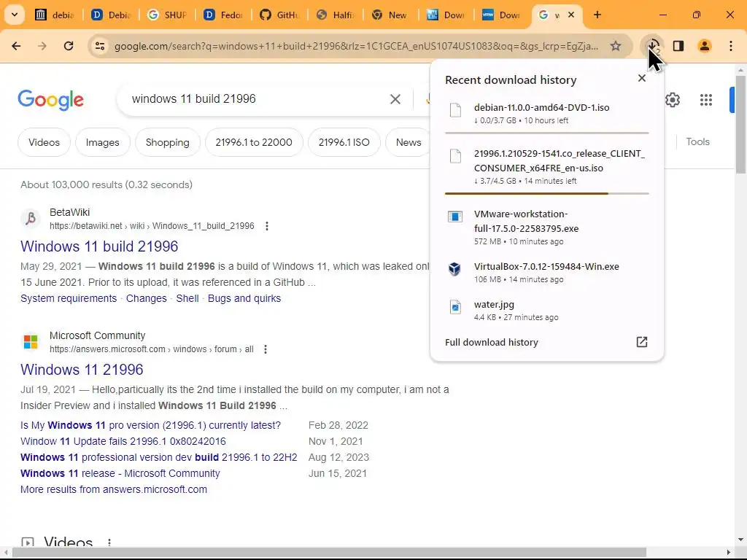Screen dimensions: 747x560
Task: Switch to the SHUF tab
Action: tap(167, 15)
